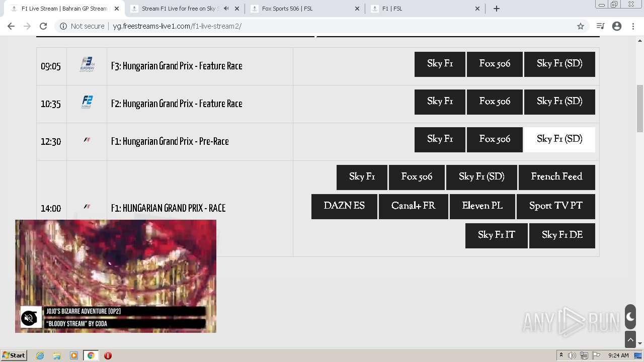Open File Explorer from the taskbar
Screen dimensions: 644x362
coord(57,355)
